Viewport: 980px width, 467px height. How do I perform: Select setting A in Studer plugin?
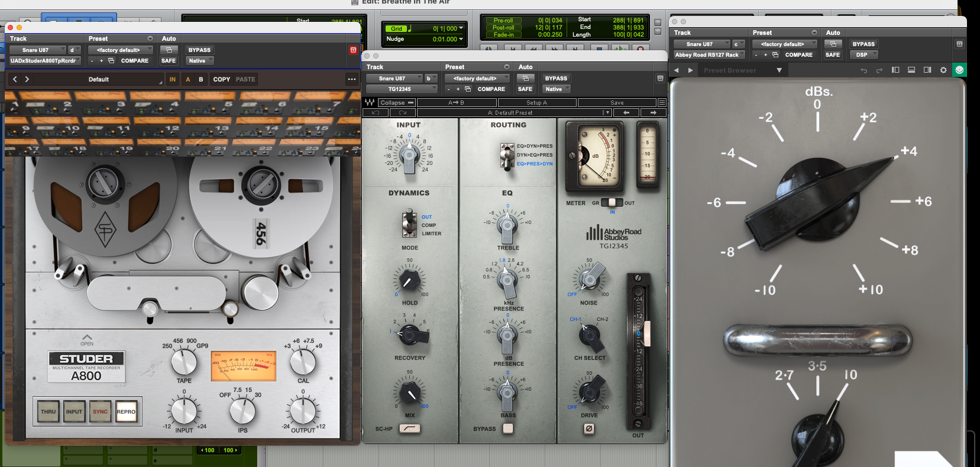click(x=188, y=79)
